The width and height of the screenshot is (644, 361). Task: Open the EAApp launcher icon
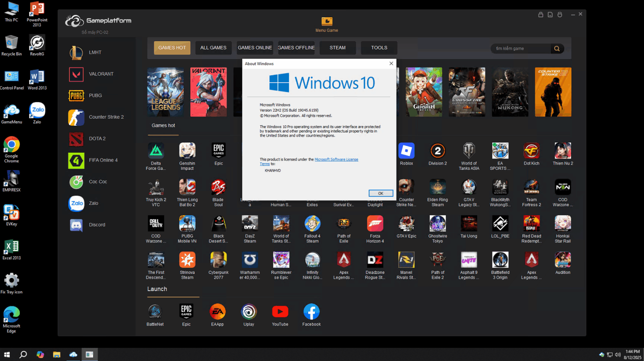pyautogui.click(x=217, y=312)
